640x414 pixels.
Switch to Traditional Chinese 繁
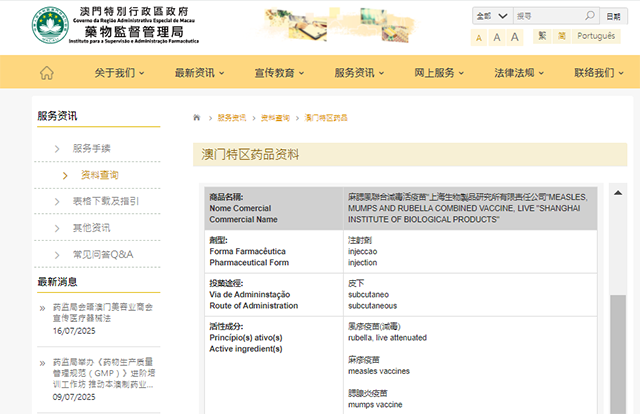[x=542, y=36]
